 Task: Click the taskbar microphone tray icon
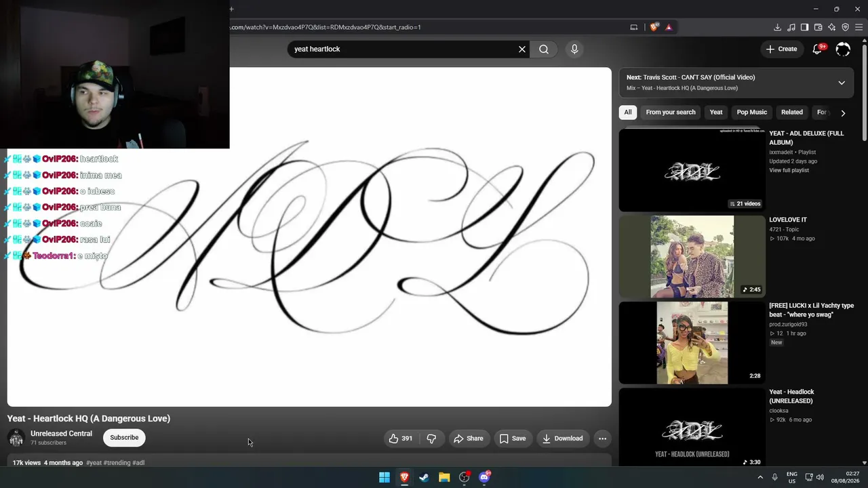tap(775, 477)
